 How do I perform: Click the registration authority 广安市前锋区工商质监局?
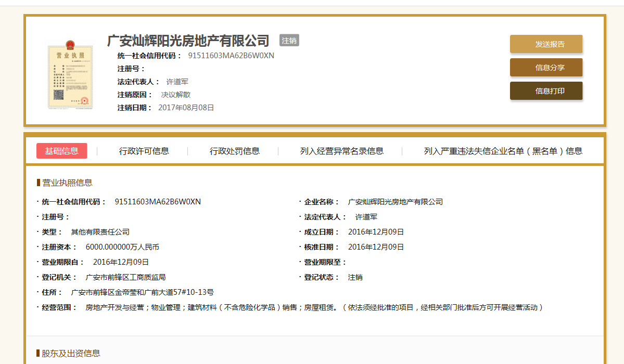pyautogui.click(x=125, y=277)
